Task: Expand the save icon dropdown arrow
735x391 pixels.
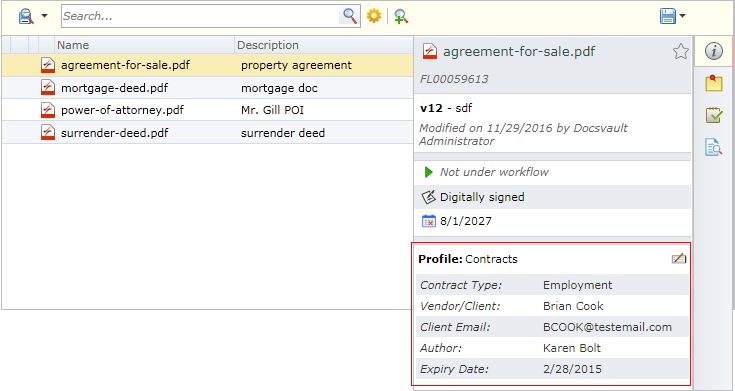Action: [682, 16]
